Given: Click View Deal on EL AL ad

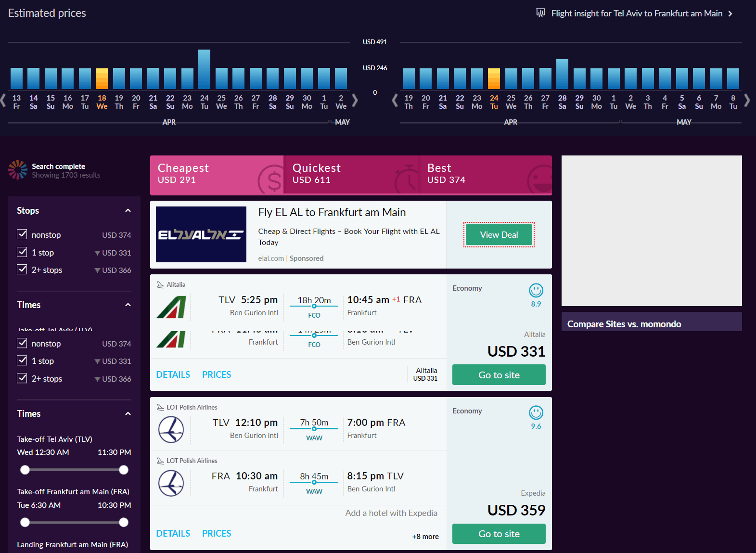Looking at the screenshot, I should point(499,235).
